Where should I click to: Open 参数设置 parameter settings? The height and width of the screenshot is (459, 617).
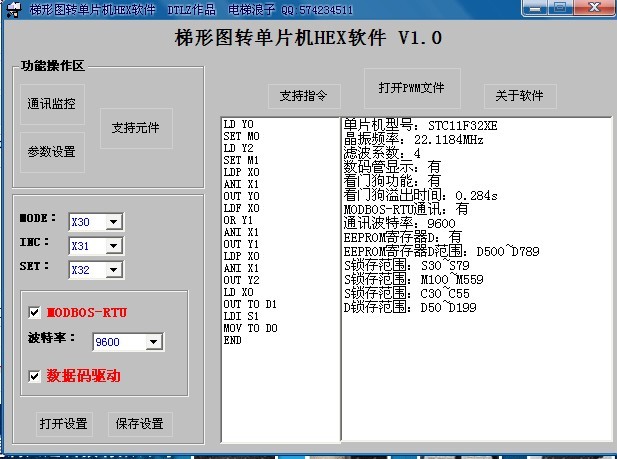[52, 152]
